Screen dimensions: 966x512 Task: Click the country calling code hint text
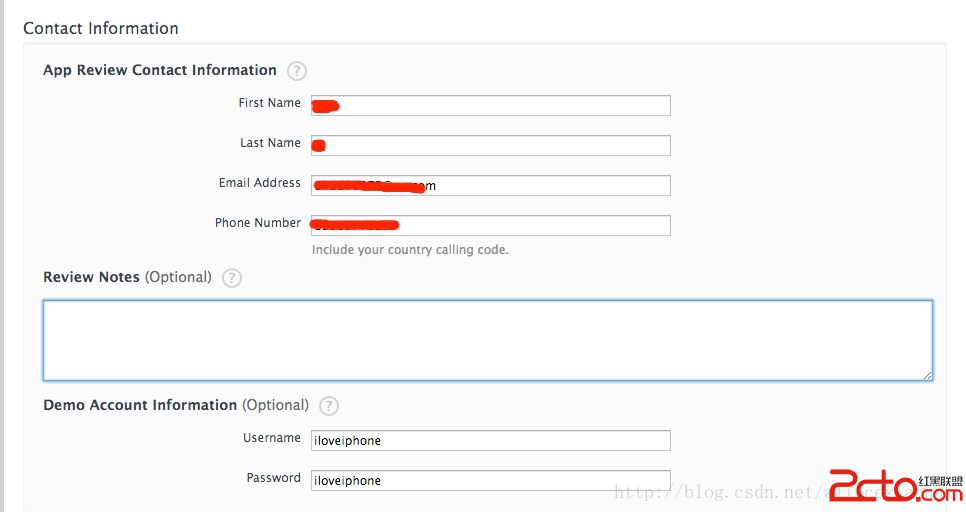410,250
